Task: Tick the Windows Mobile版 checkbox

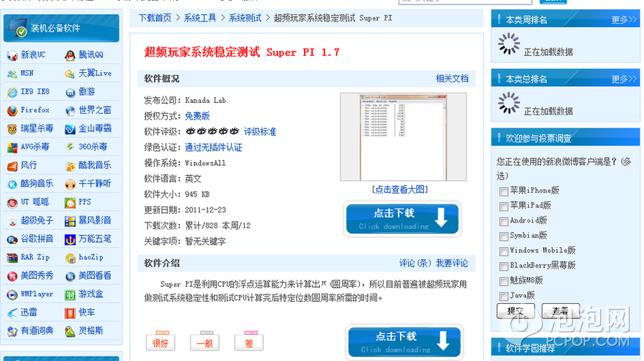Action: click(x=504, y=251)
